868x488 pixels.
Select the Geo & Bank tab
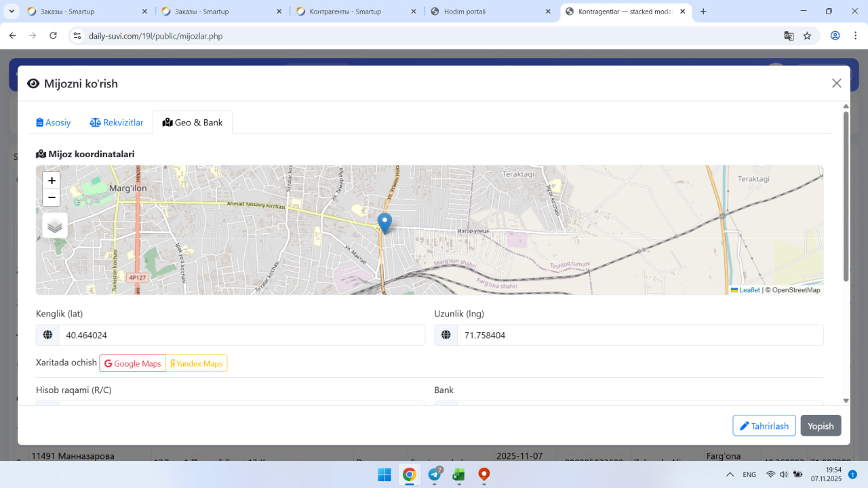(193, 123)
